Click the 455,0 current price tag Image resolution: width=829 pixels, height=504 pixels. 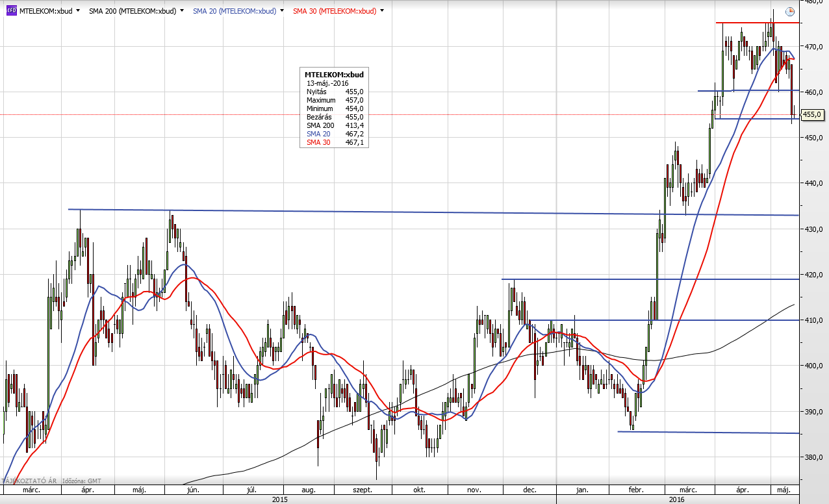813,114
